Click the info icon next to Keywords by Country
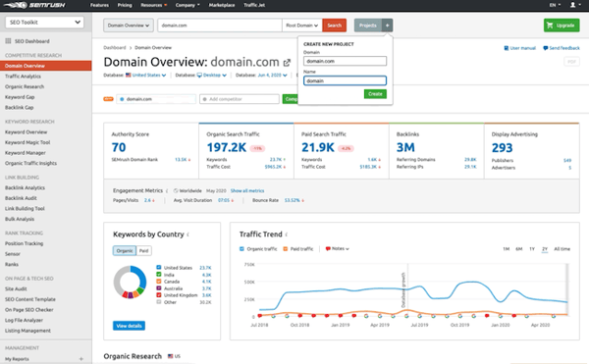This screenshot has height=364, width=589. pos(187,234)
